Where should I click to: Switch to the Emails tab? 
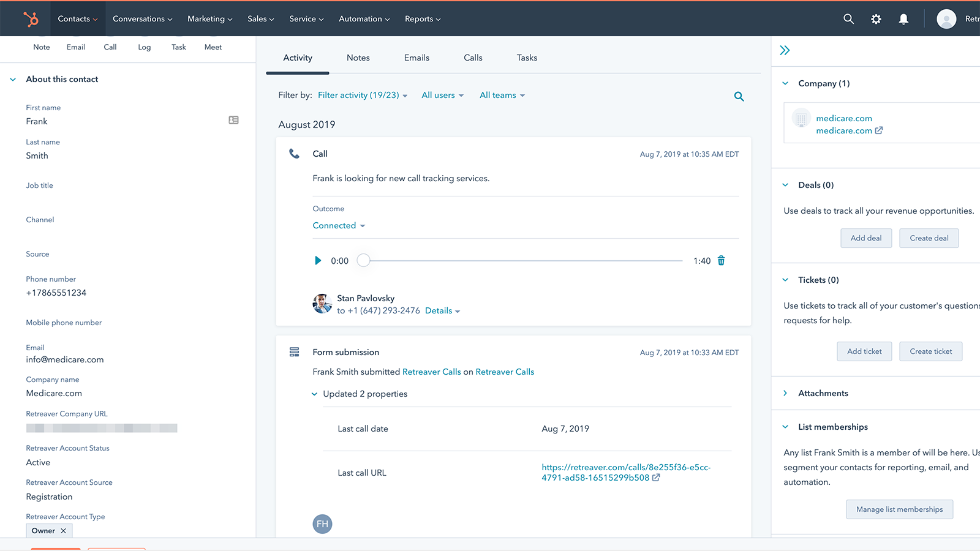pyautogui.click(x=417, y=57)
